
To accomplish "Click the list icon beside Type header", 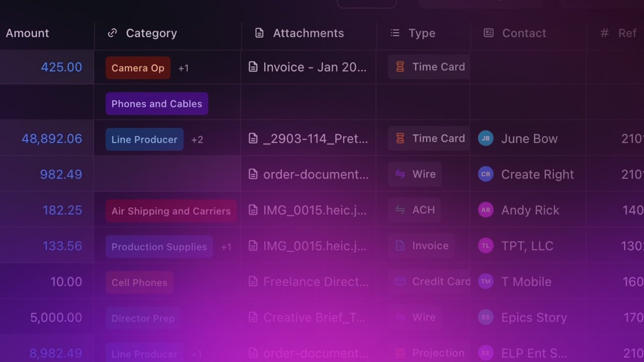I will pyautogui.click(x=395, y=33).
